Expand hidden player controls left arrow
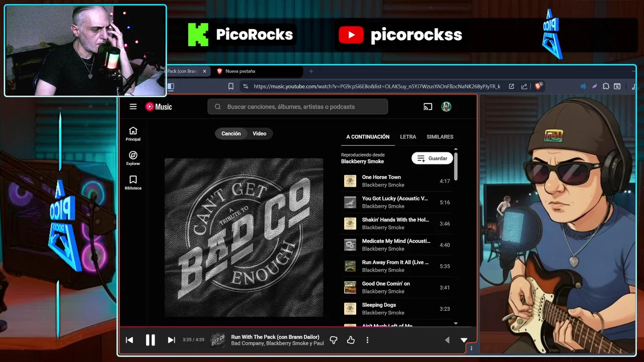This screenshot has height=362, width=644. coord(447,340)
